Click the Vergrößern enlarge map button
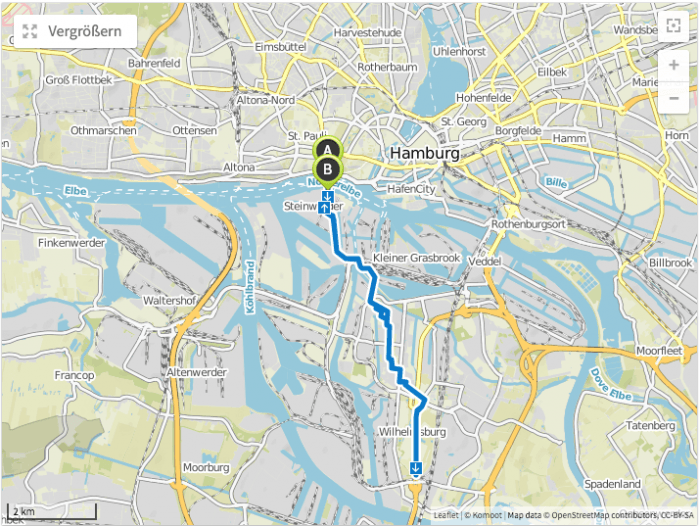This screenshot has width=700, height=526. [75, 31]
